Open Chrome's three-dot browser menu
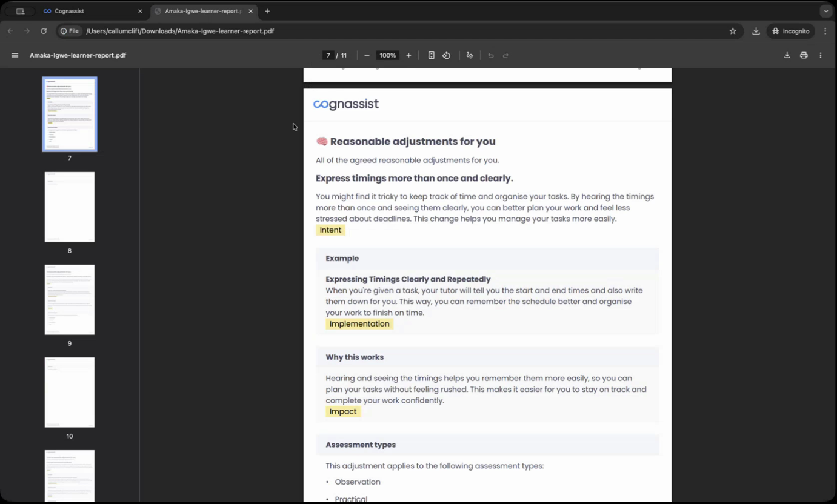 (827, 31)
